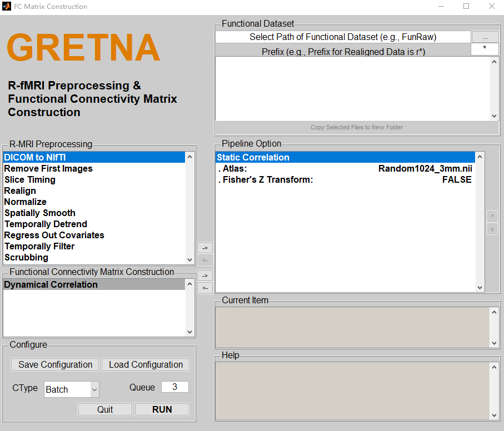The height and width of the screenshot is (431, 504).
Task: Click inside the Current Item text box
Action: 353,328
